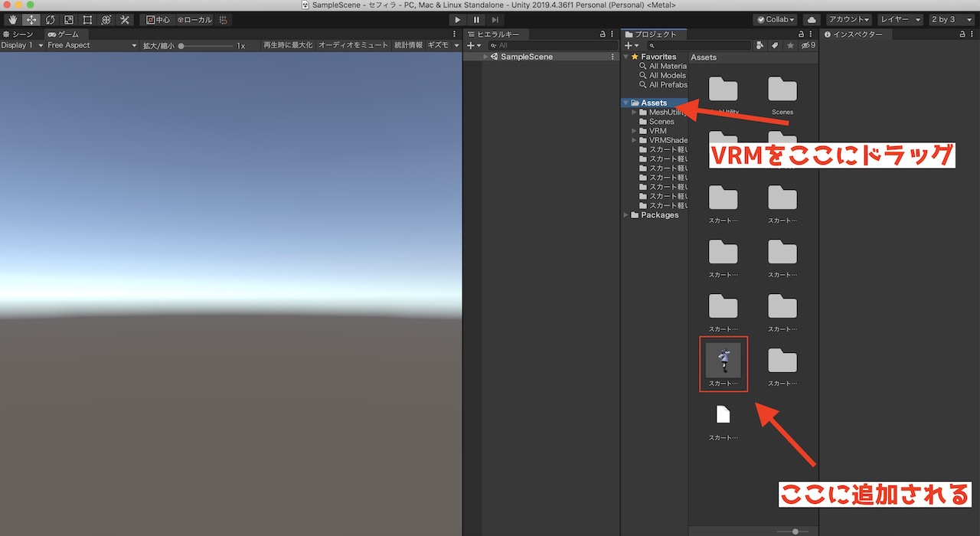Expand the VRM folder in the project tree

633,130
